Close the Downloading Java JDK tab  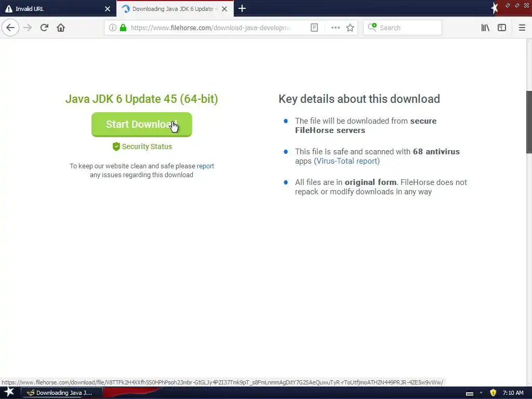(224, 9)
